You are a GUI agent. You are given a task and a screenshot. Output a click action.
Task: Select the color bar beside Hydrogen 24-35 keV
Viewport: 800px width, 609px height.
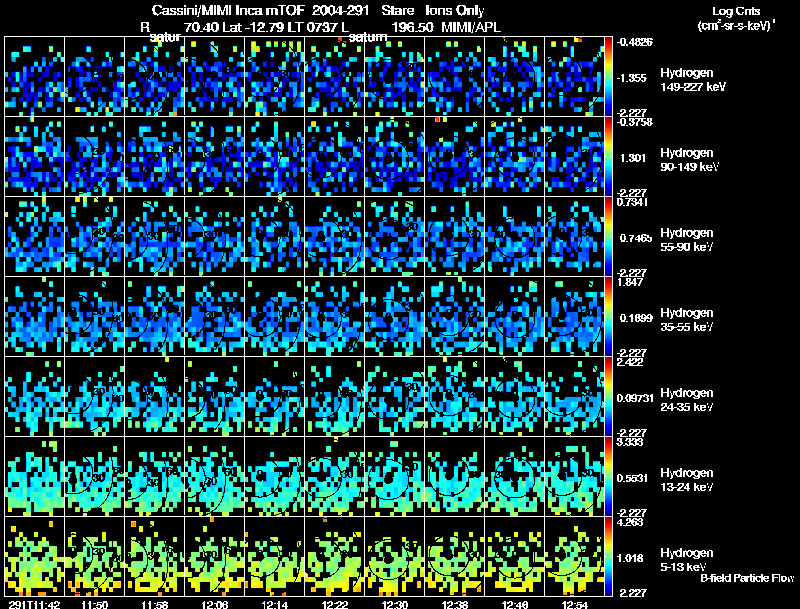[608, 397]
